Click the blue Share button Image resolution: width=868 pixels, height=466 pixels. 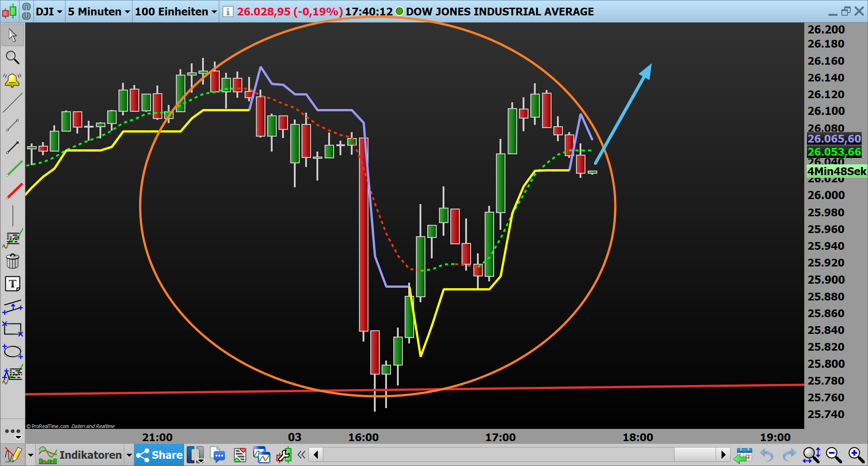pos(158,455)
